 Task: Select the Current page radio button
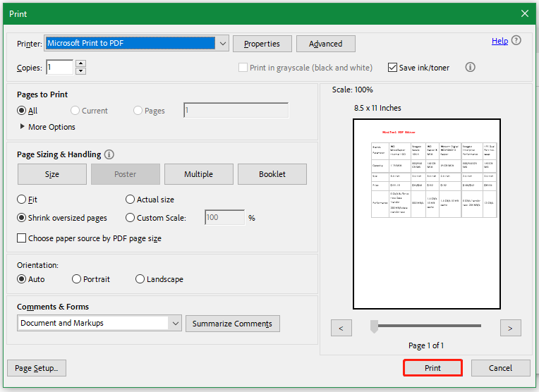(75, 110)
